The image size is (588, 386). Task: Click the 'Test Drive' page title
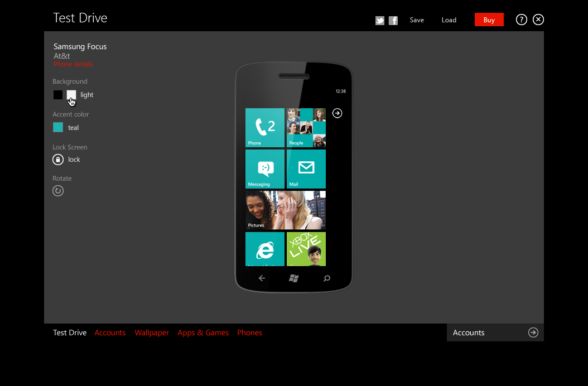click(80, 18)
